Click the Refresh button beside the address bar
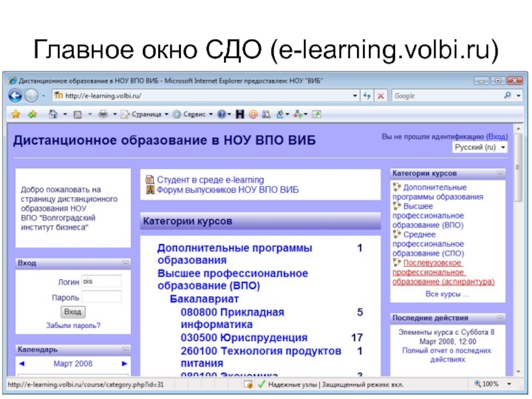 pyautogui.click(x=366, y=96)
